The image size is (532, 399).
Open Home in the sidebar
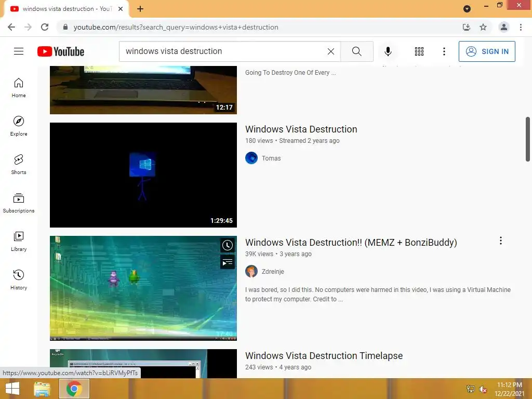[19, 88]
